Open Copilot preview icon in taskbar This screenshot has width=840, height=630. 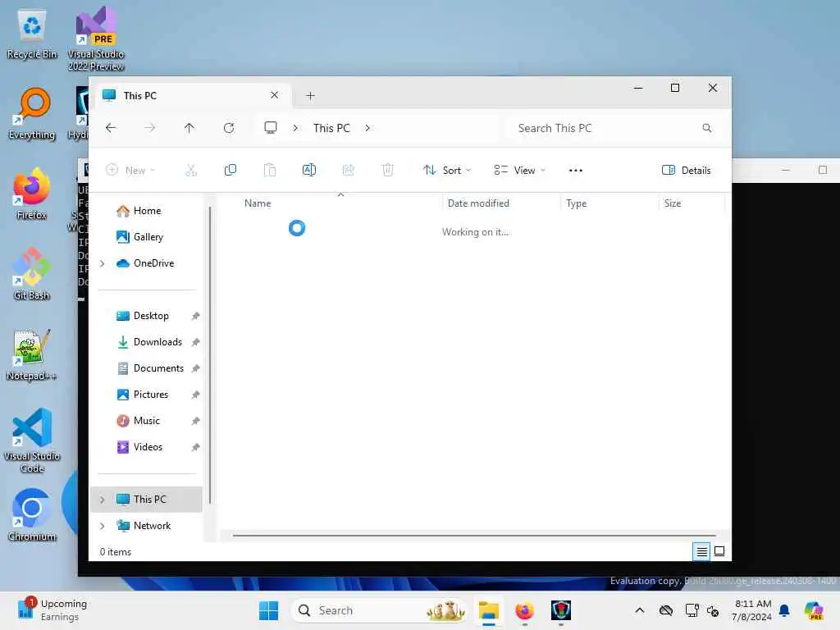tap(814, 610)
